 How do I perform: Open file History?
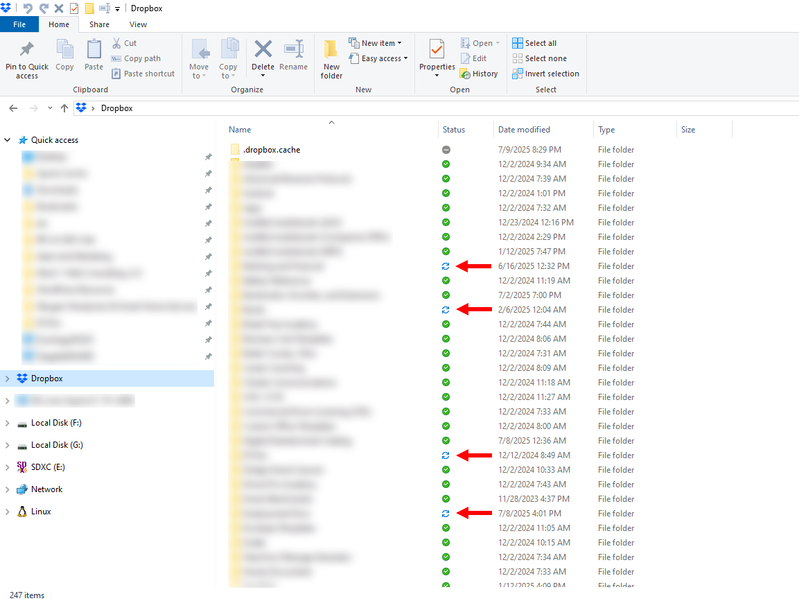479,74
